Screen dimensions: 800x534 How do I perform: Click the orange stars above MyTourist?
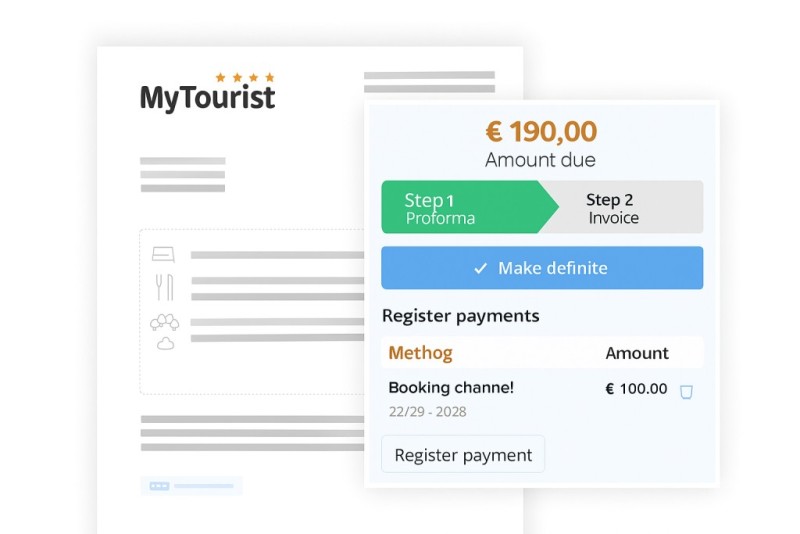pyautogui.click(x=244, y=77)
